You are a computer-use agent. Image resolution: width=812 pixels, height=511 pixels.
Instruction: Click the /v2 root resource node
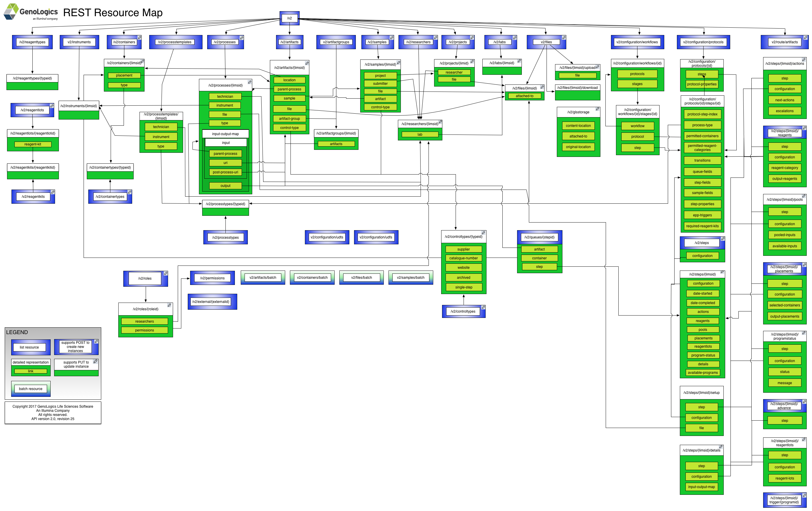[x=289, y=18]
